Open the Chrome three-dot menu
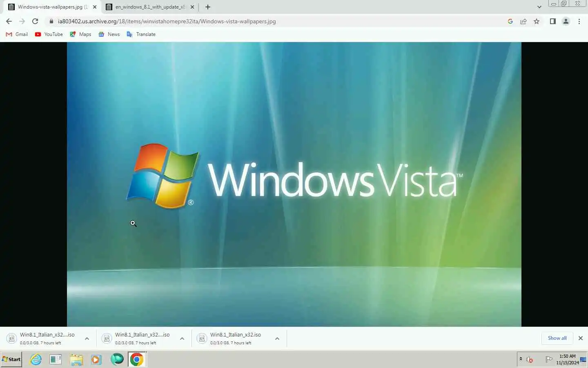Image resolution: width=588 pixels, height=368 pixels. point(579,21)
